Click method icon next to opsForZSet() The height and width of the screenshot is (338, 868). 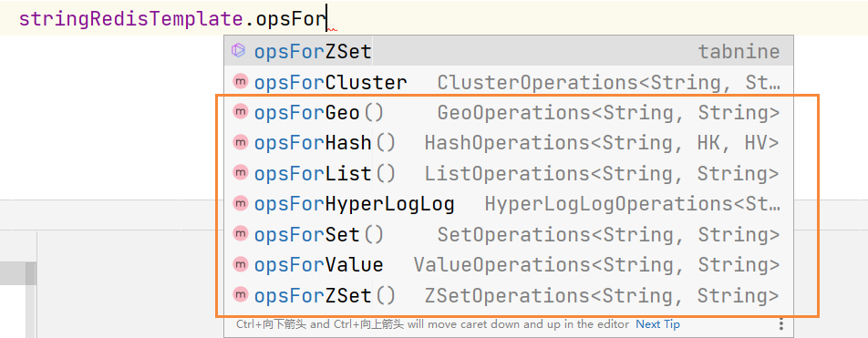click(240, 295)
